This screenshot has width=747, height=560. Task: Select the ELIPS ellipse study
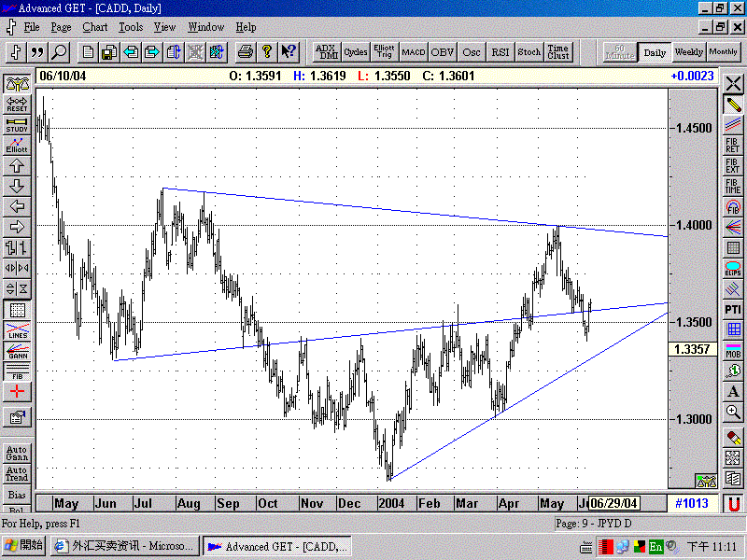tap(733, 270)
